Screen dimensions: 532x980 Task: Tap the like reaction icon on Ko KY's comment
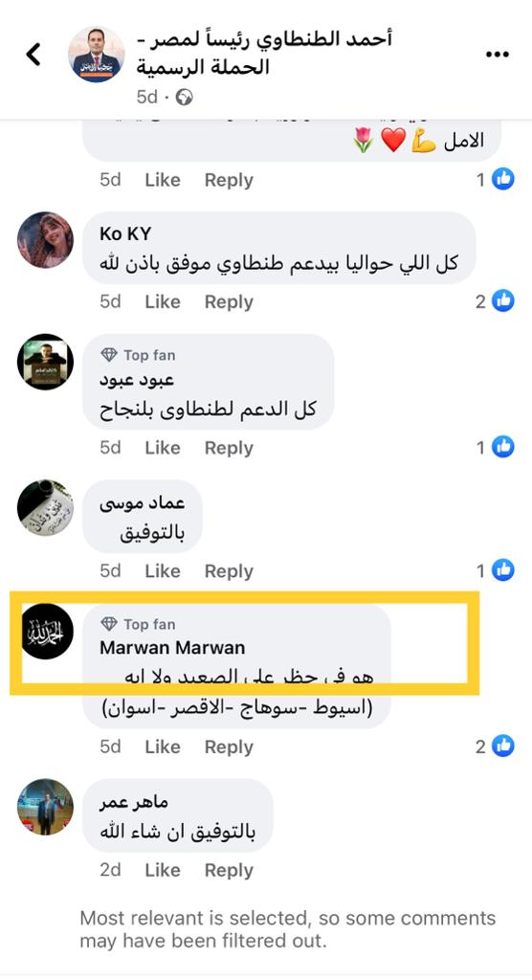(502, 301)
